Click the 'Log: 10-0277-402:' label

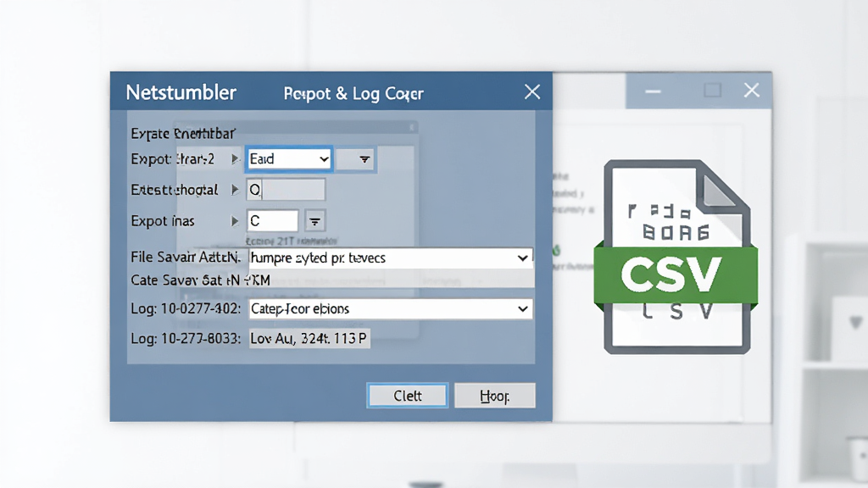click(x=186, y=308)
